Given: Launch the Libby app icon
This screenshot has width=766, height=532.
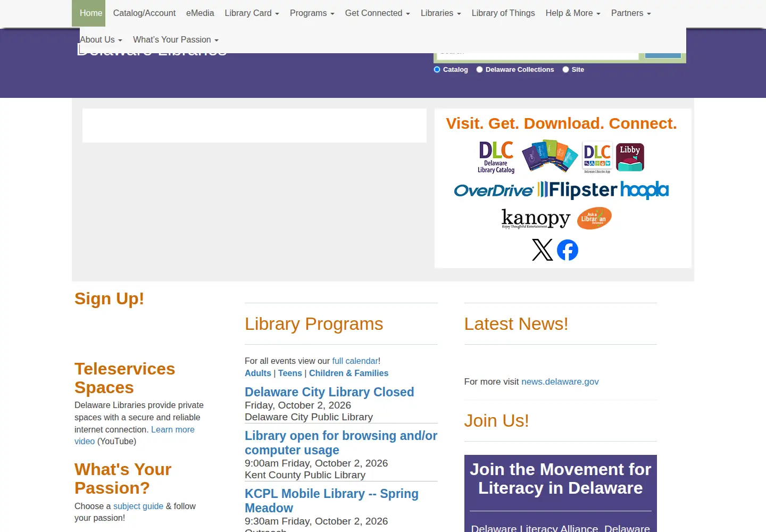Looking at the screenshot, I should tap(630, 157).
